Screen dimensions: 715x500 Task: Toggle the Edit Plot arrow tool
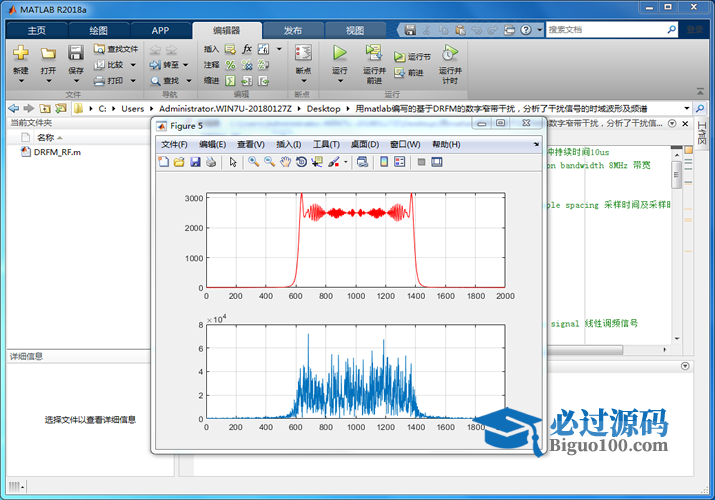click(233, 162)
